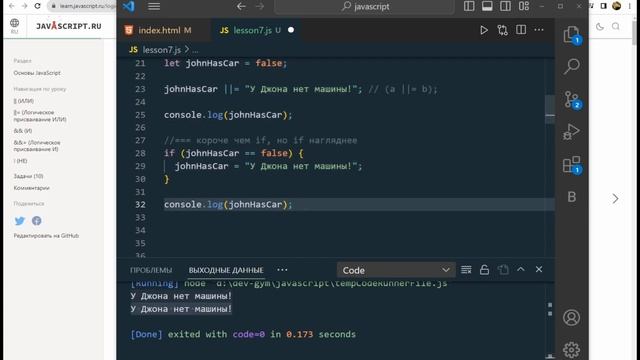
Task: Go to the || (ИЛИ) section link
Action: click(x=24, y=101)
